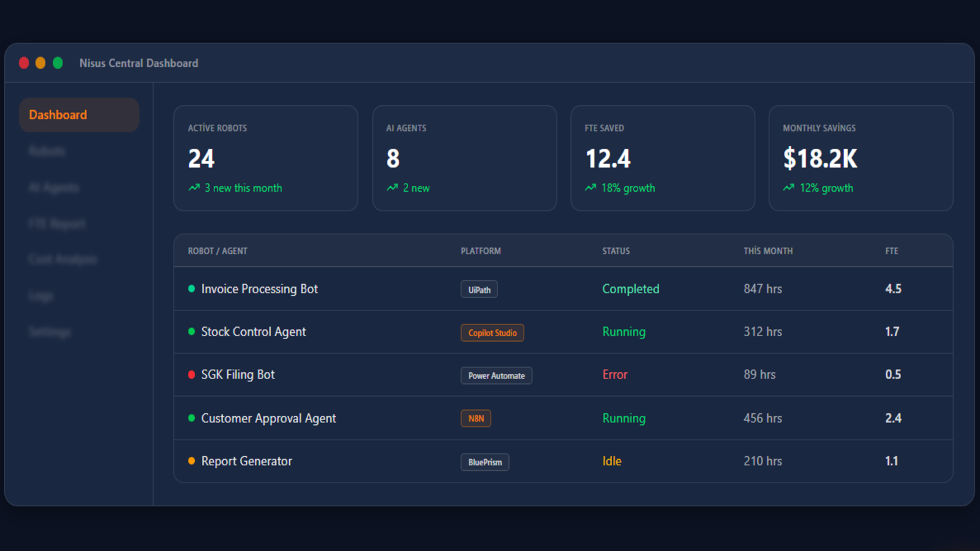Click the red status dot of SGK Filing Bot

(x=192, y=374)
